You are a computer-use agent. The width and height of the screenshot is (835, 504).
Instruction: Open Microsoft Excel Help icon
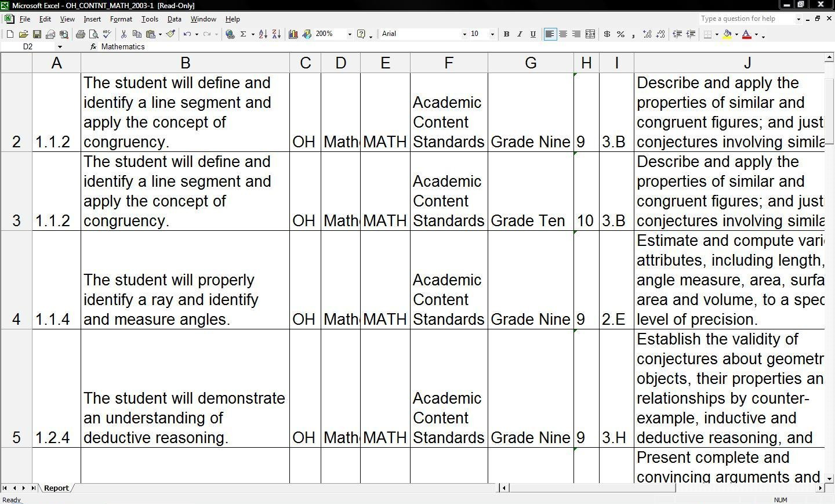coord(361,34)
